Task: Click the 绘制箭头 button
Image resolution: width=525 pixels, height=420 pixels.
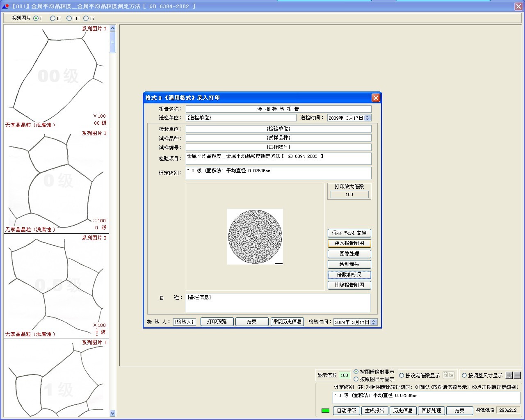Action: pos(349,264)
